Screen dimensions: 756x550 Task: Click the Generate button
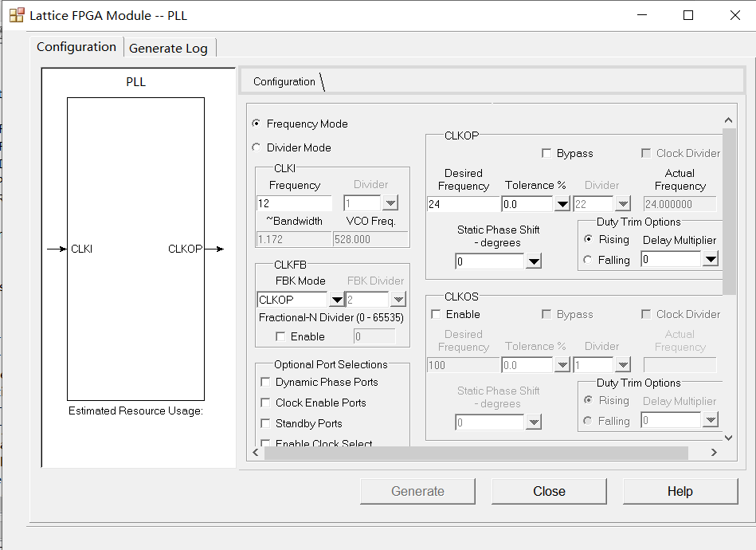coord(417,491)
